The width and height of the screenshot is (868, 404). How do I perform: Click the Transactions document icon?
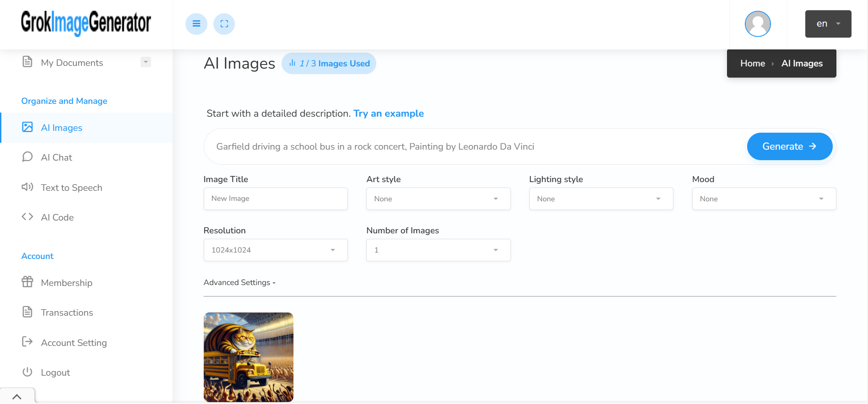click(x=27, y=312)
